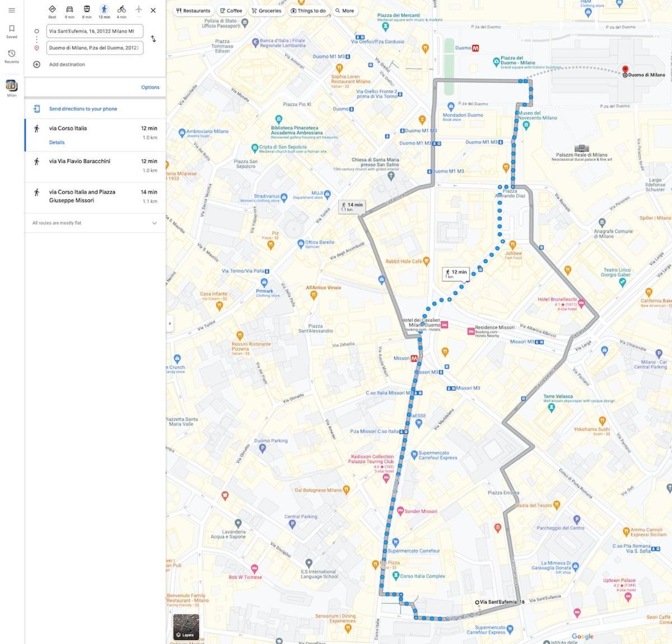672x644 pixels.
Task: Select route via Via Flavio Baracchini
Action: [x=95, y=166]
